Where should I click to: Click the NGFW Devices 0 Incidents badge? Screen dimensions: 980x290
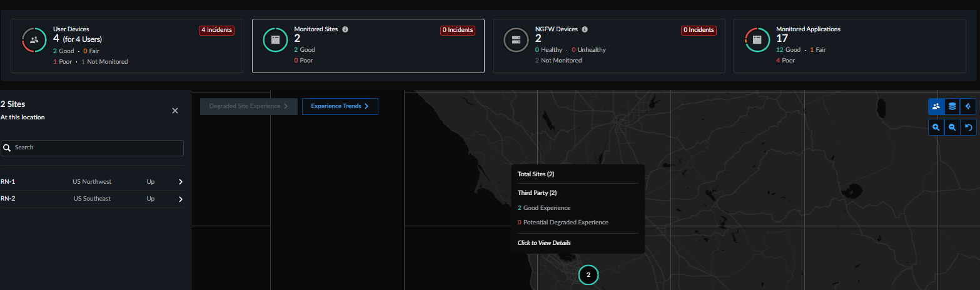(x=698, y=30)
